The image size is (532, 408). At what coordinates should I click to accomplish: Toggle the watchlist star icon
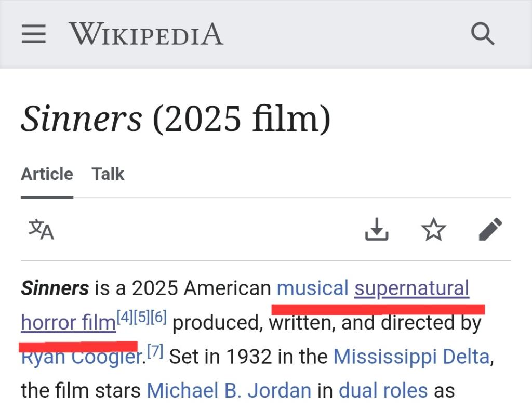(433, 229)
